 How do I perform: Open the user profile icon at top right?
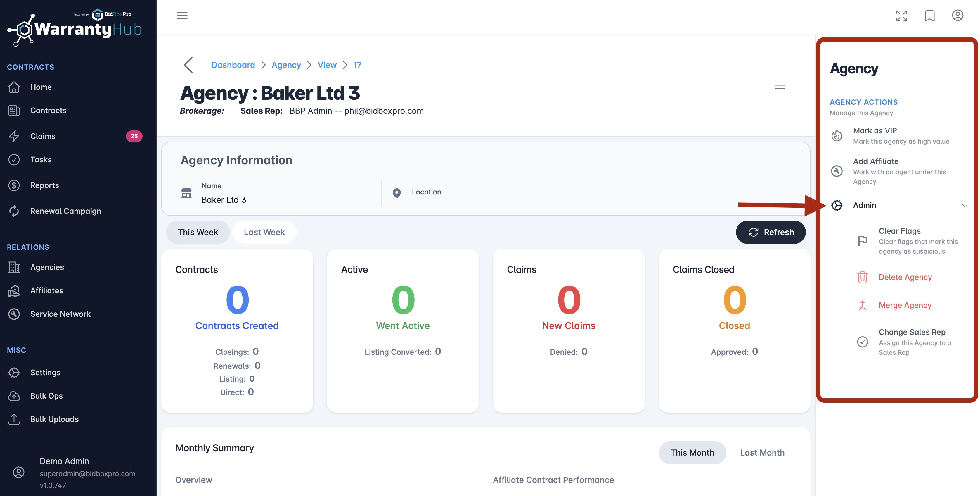(x=957, y=15)
